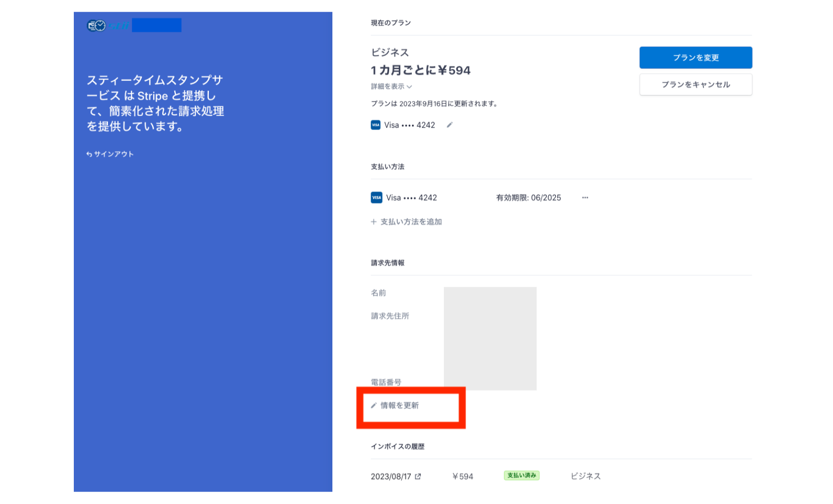The height and width of the screenshot is (504, 833).
Task: Click 情報を更新 to update billing info
Action: pos(399,406)
